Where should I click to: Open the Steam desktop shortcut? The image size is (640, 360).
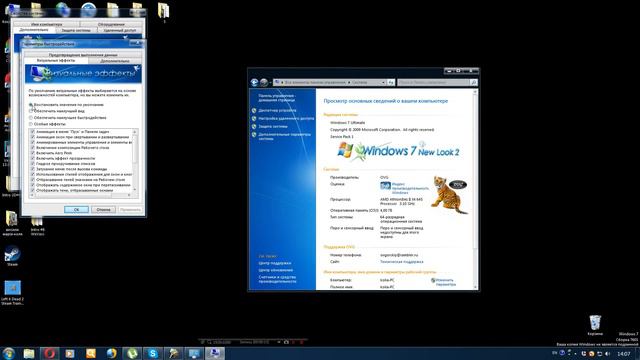pos(12,256)
